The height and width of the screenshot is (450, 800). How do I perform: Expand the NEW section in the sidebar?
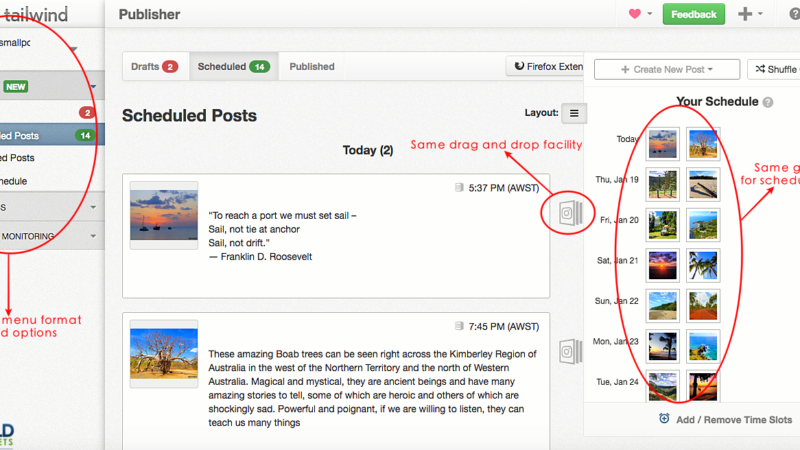93,86
